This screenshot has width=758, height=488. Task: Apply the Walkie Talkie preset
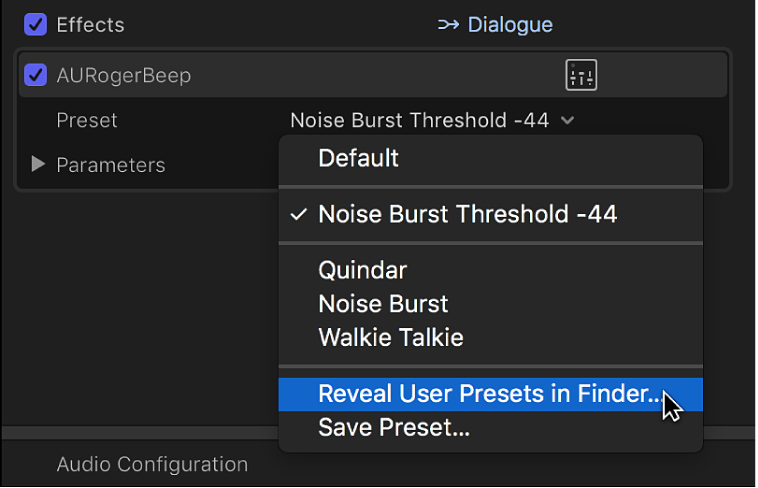point(391,337)
